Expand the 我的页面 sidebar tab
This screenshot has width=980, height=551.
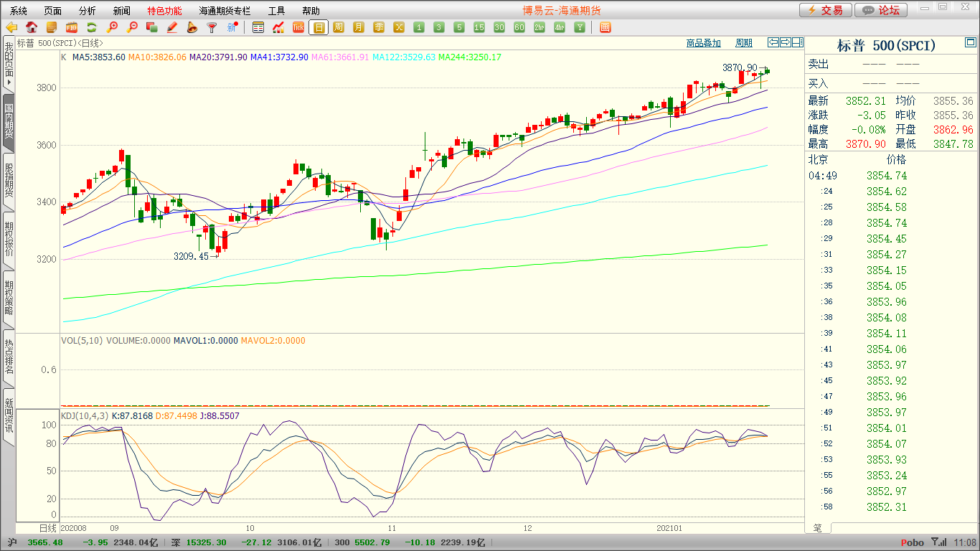[x=9, y=65]
